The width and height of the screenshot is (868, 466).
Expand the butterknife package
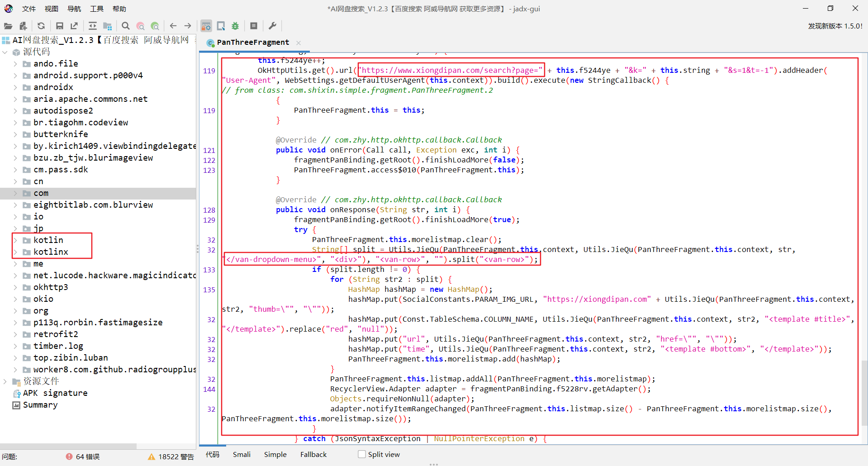15,134
